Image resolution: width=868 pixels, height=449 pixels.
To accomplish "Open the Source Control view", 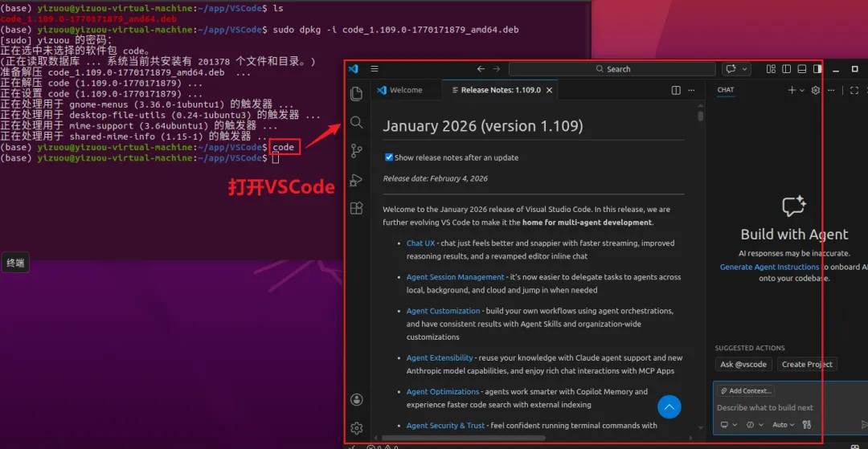I will [357, 151].
